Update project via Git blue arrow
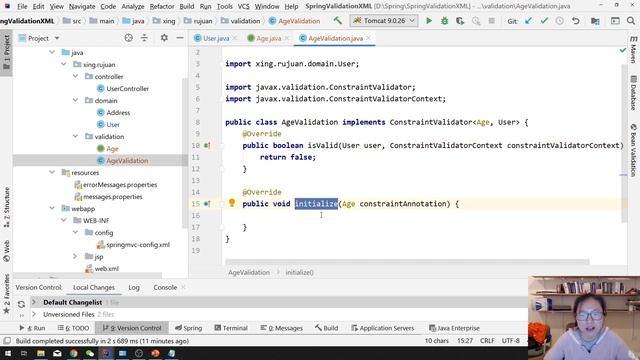The height and width of the screenshot is (360, 640). [x=528, y=21]
